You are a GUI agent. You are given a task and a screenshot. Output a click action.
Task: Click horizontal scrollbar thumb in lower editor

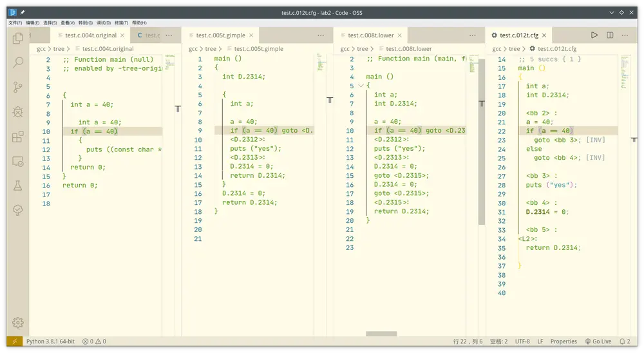click(381, 334)
